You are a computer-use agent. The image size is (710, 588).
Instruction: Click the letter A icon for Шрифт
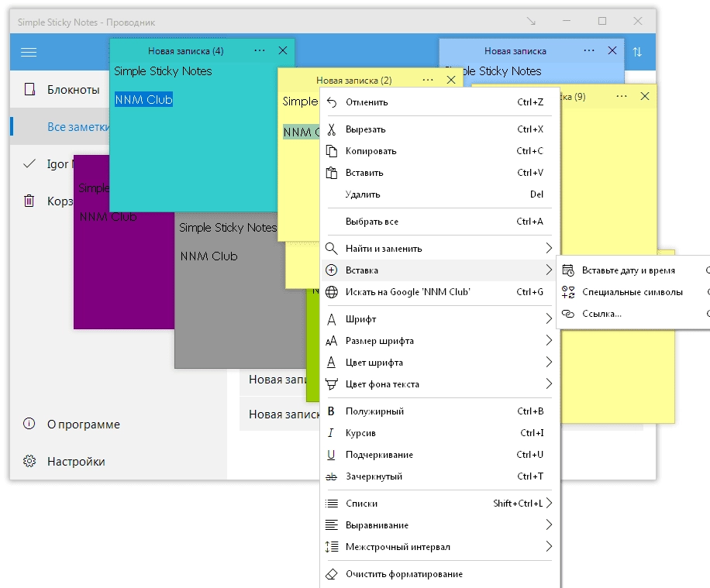(x=332, y=319)
